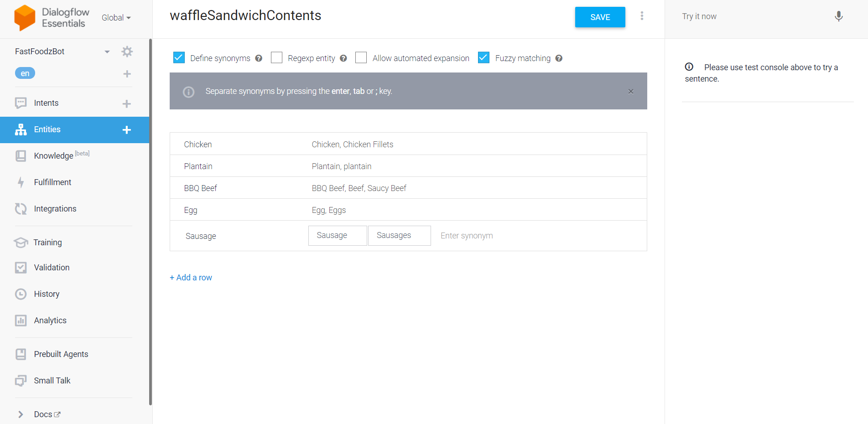This screenshot has height=424, width=868.
Task: Click the plus icon to create entity
Action: (127, 130)
